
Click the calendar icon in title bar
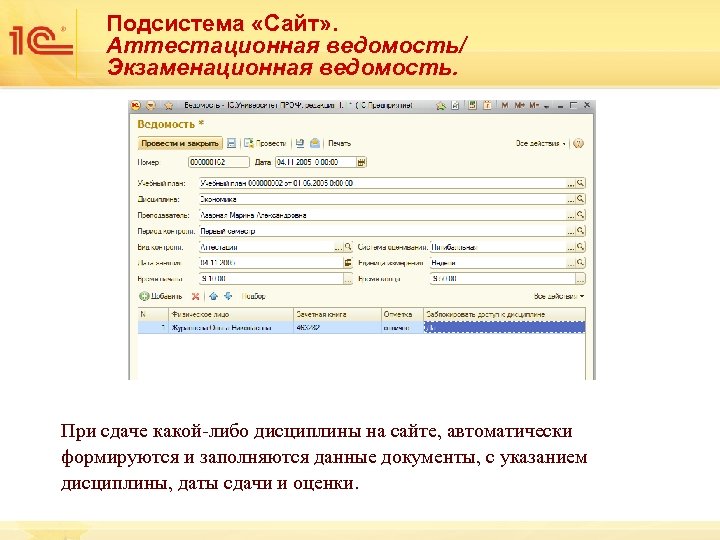coord(487,105)
